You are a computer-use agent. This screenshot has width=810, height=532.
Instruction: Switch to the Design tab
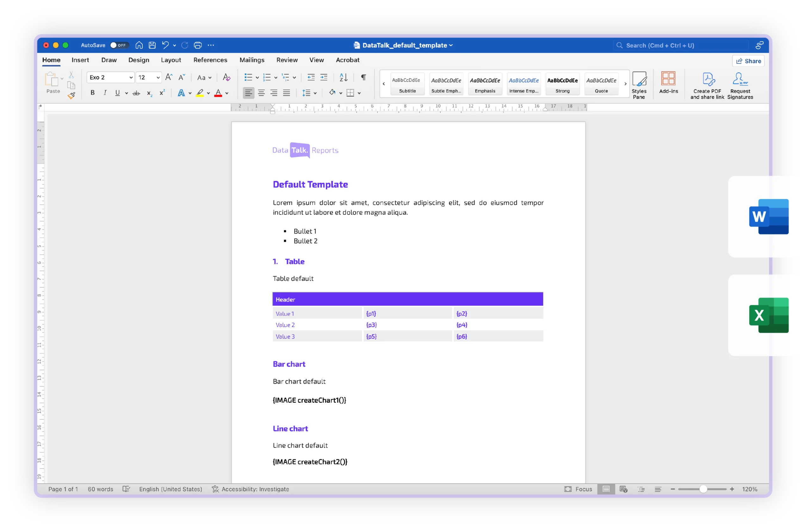click(139, 60)
